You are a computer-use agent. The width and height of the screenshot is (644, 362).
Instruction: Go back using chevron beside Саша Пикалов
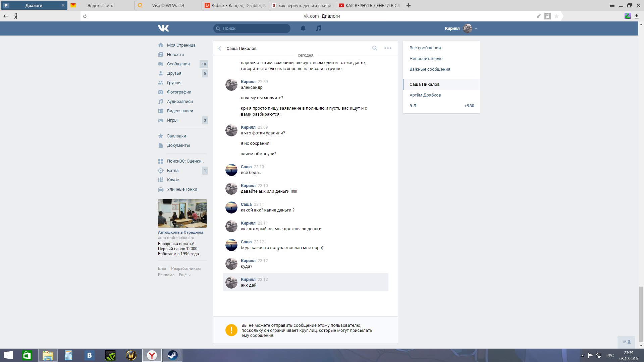tap(220, 49)
